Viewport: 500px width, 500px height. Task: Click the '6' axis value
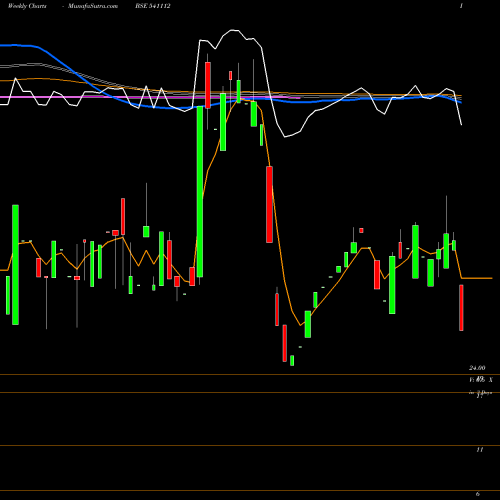pos(478,494)
